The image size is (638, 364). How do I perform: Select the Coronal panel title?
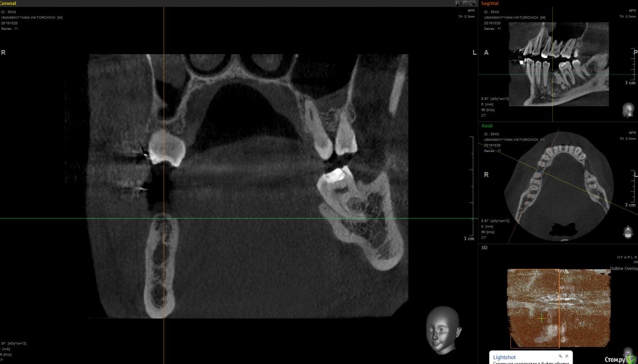pos(8,3)
